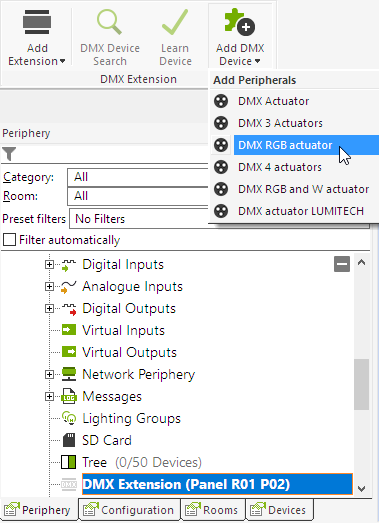Image resolution: width=379 pixels, height=523 pixels.
Task: Click the icon beside DMX 4 actuators
Action: click(221, 167)
